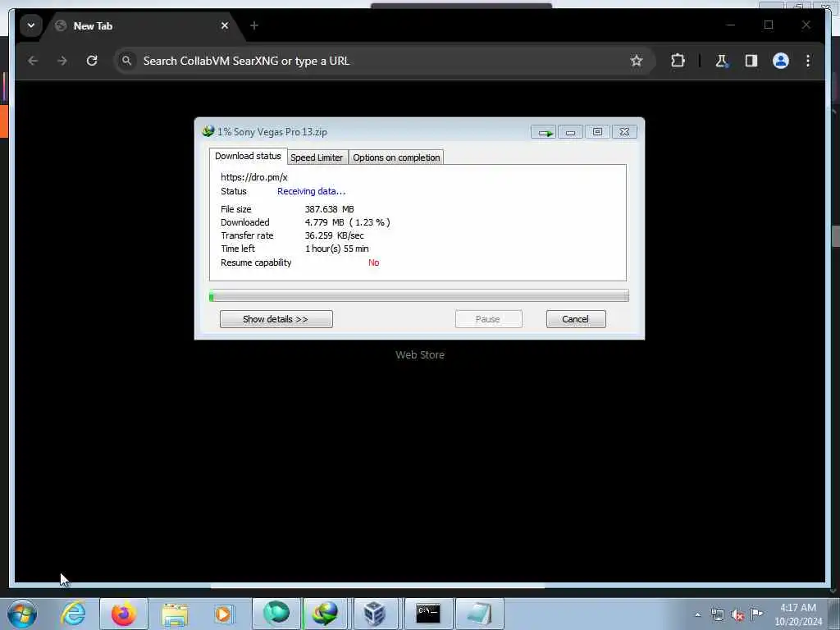
Task: Switch to the Download status tab
Action: pyautogui.click(x=248, y=157)
